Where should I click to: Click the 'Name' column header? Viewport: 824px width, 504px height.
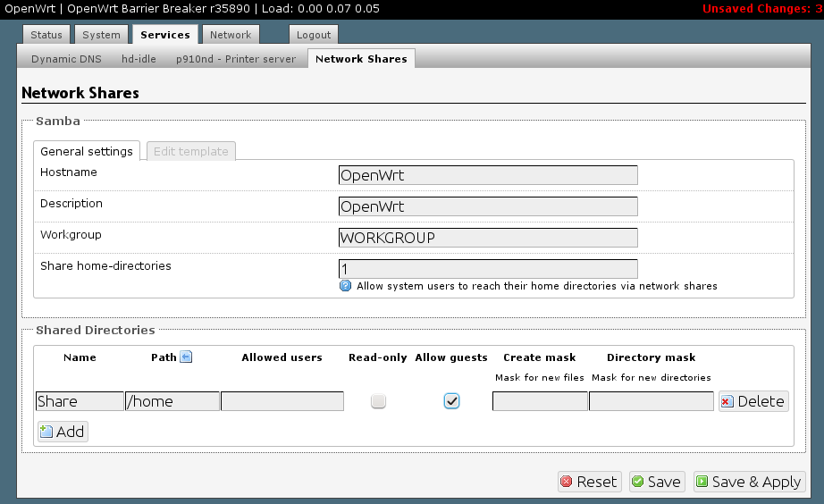(x=80, y=357)
